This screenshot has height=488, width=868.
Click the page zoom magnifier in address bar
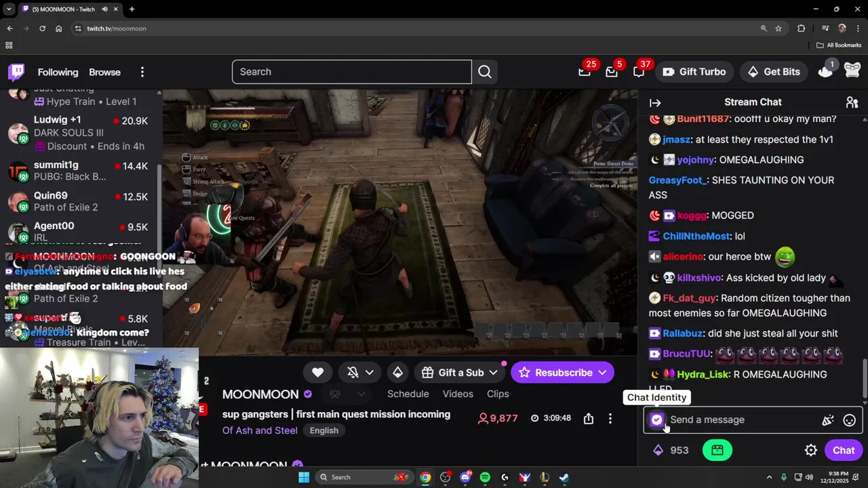pyautogui.click(x=764, y=28)
